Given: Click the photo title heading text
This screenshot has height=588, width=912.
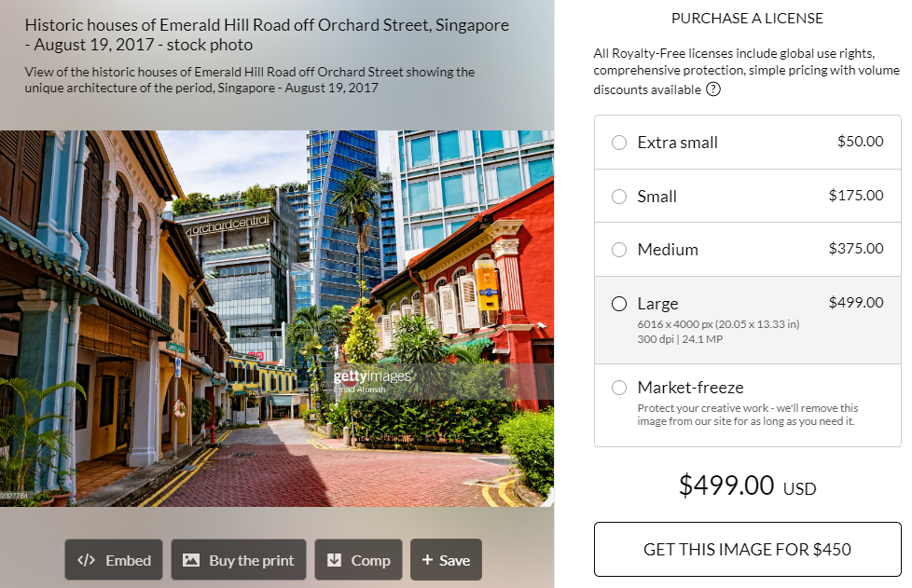Looking at the screenshot, I should tap(267, 34).
